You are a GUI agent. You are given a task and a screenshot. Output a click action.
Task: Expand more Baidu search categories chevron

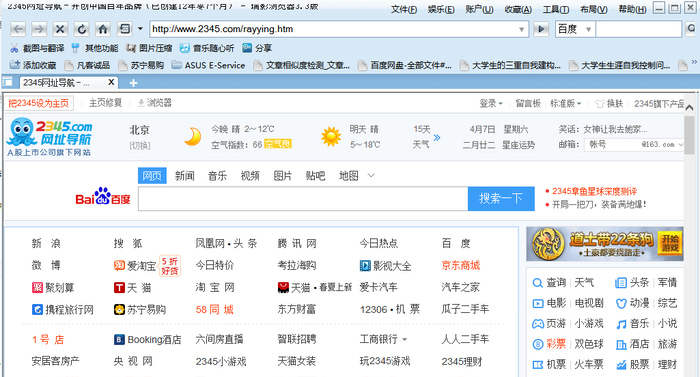pyautogui.click(x=371, y=176)
